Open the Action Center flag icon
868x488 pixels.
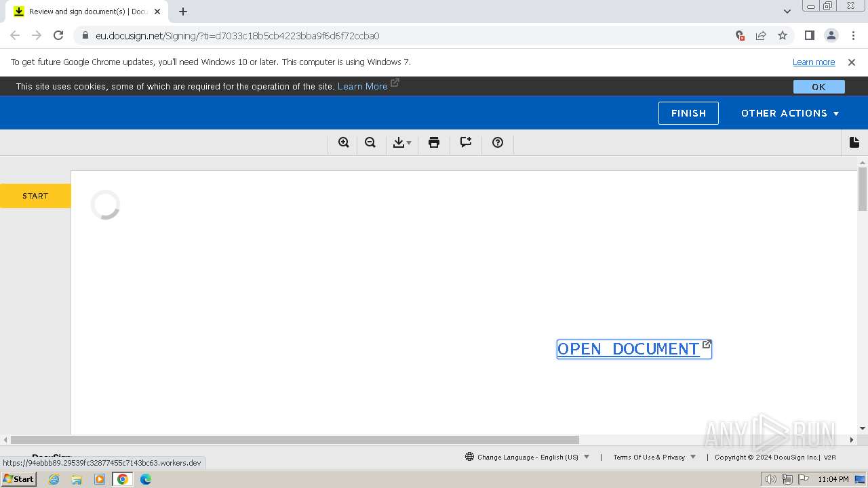click(804, 479)
